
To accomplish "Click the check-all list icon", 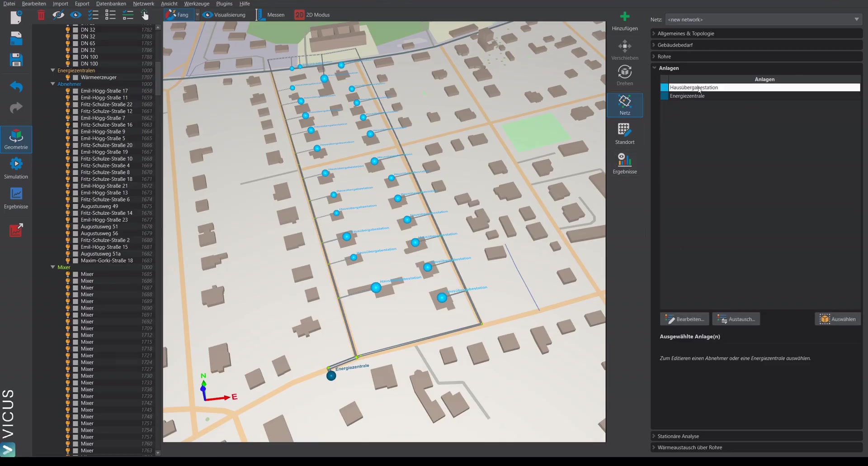I will (x=93, y=15).
